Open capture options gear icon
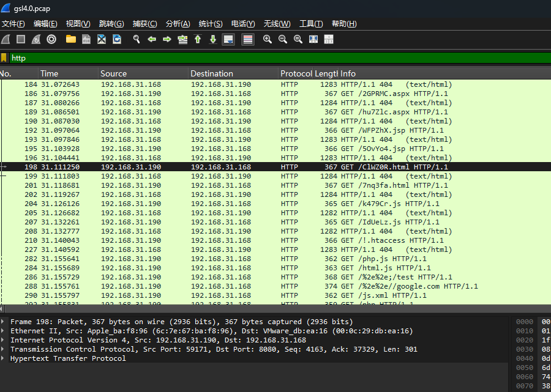This screenshot has height=392, width=551. click(51, 39)
